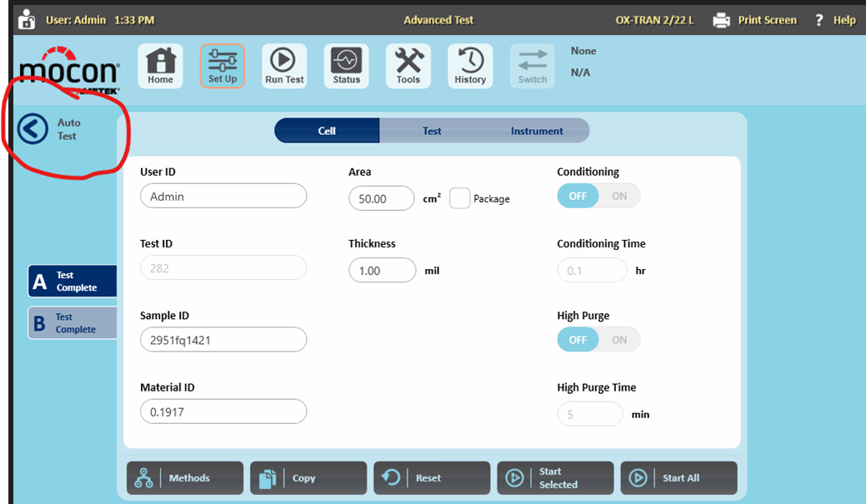The height and width of the screenshot is (504, 866).
Task: Open the Tools wrench icon
Action: pyautogui.click(x=408, y=66)
